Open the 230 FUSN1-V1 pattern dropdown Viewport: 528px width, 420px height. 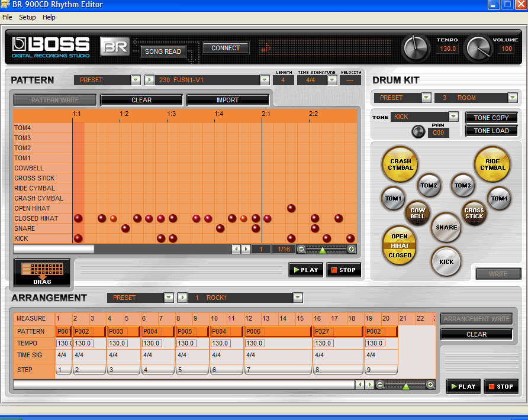265,80
